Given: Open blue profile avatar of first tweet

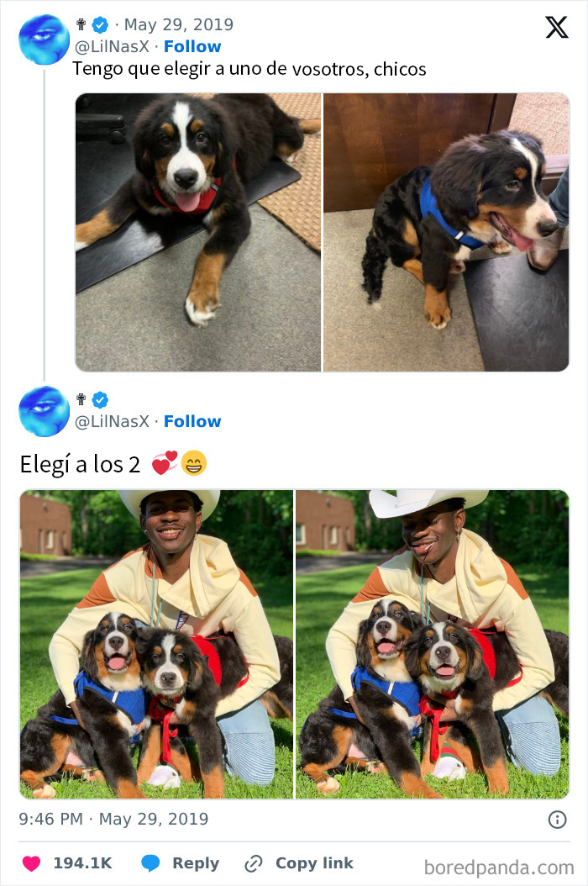Looking at the screenshot, I should (44, 40).
